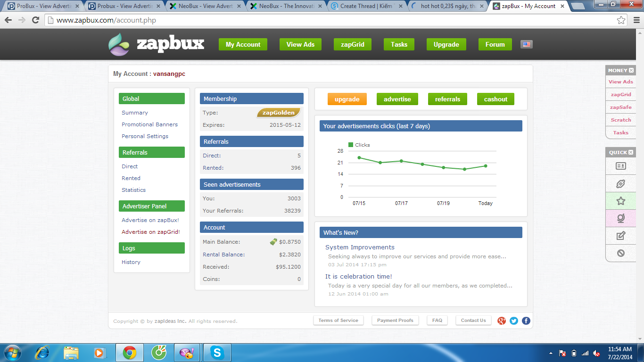Click Advertise on zapGrid! link
This screenshot has width=644, height=362.
151,232
